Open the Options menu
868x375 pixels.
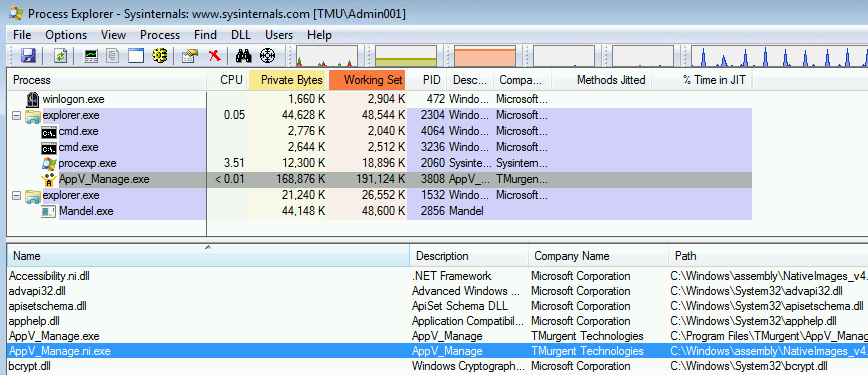(x=66, y=35)
